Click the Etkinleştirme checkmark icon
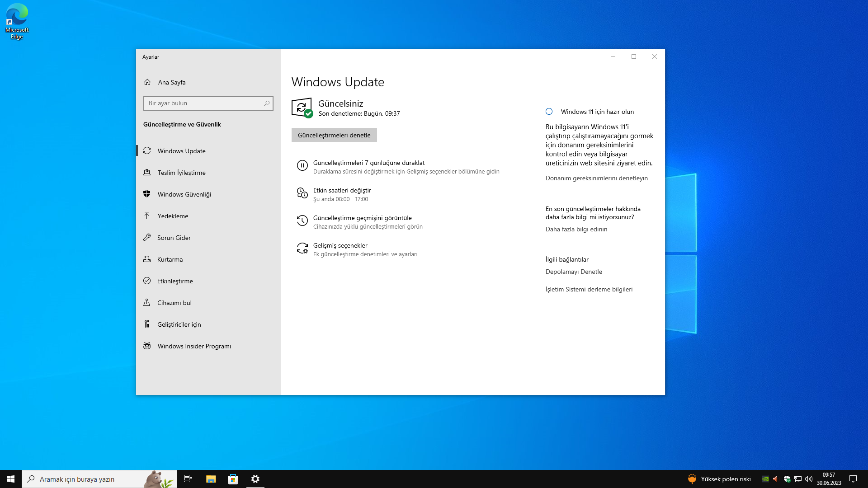 tap(147, 281)
